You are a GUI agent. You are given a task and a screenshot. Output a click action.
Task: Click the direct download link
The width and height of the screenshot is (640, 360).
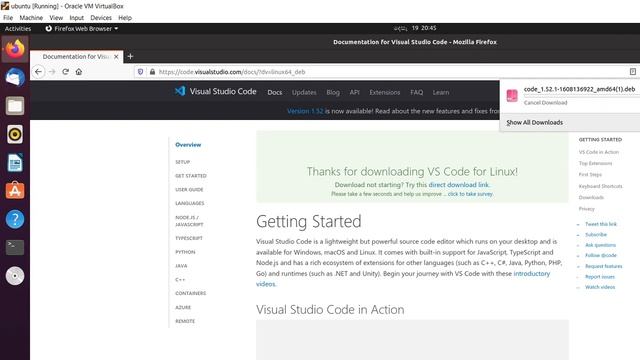[x=458, y=185]
